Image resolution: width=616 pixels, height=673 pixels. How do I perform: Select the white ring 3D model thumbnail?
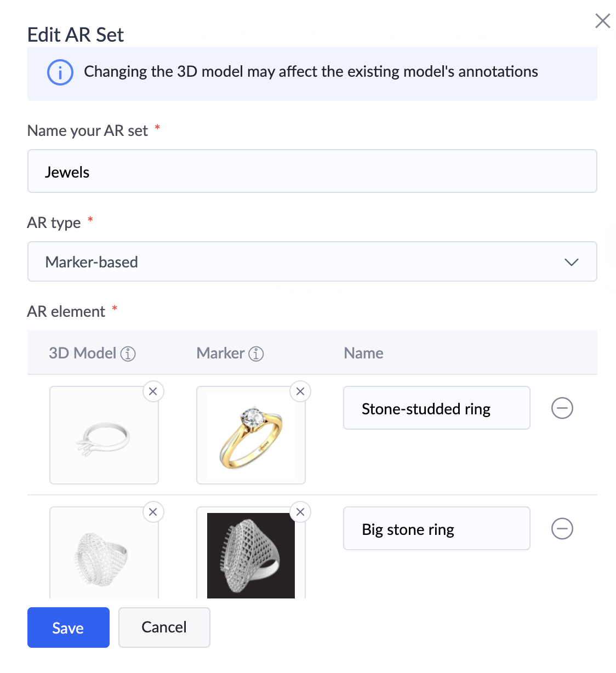(104, 435)
